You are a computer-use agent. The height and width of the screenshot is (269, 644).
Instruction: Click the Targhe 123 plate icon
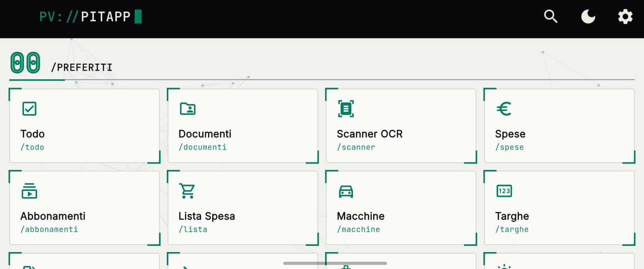(x=504, y=191)
